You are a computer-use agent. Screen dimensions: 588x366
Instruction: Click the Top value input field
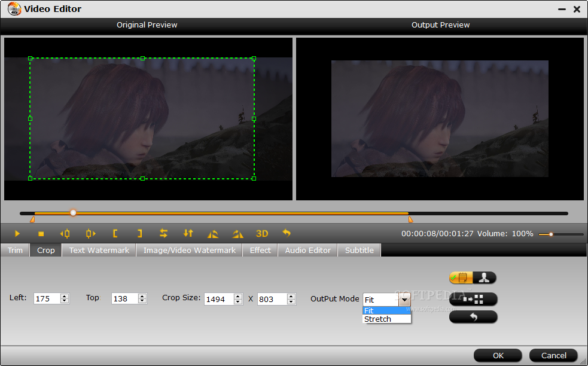(x=124, y=298)
